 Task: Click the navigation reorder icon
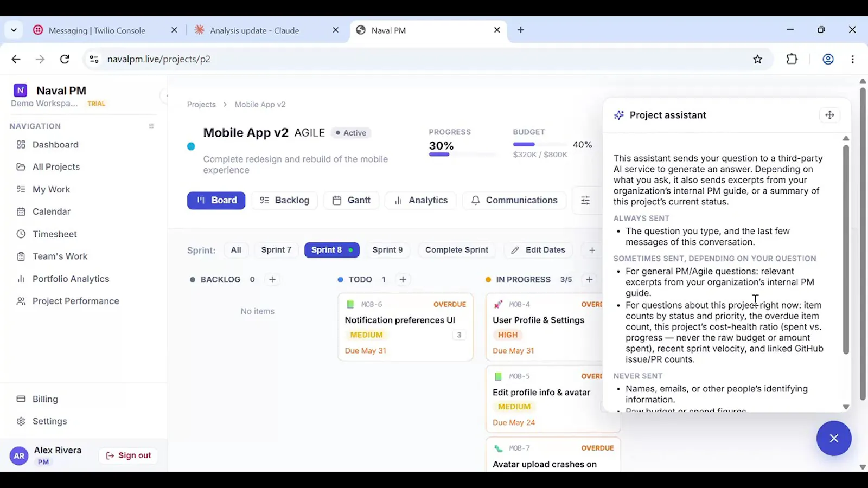[x=151, y=126]
